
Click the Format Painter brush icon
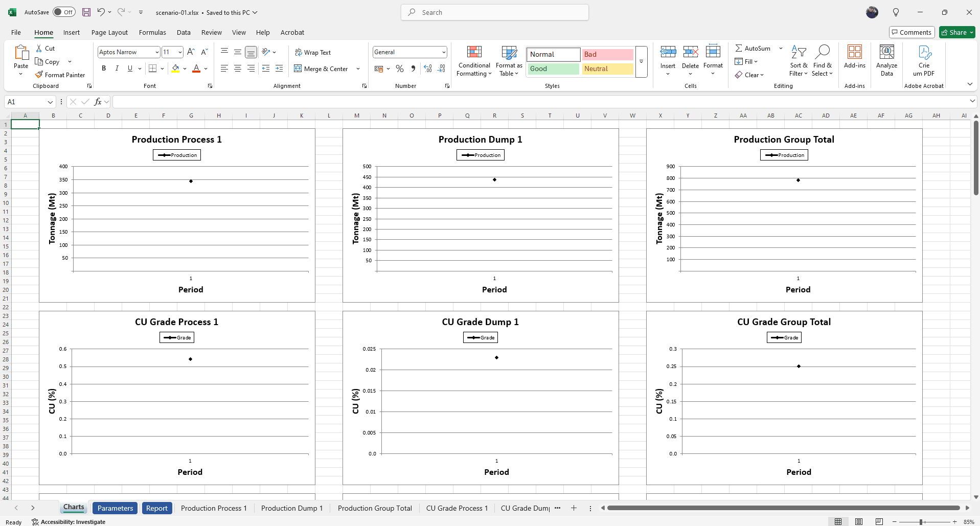(x=39, y=75)
